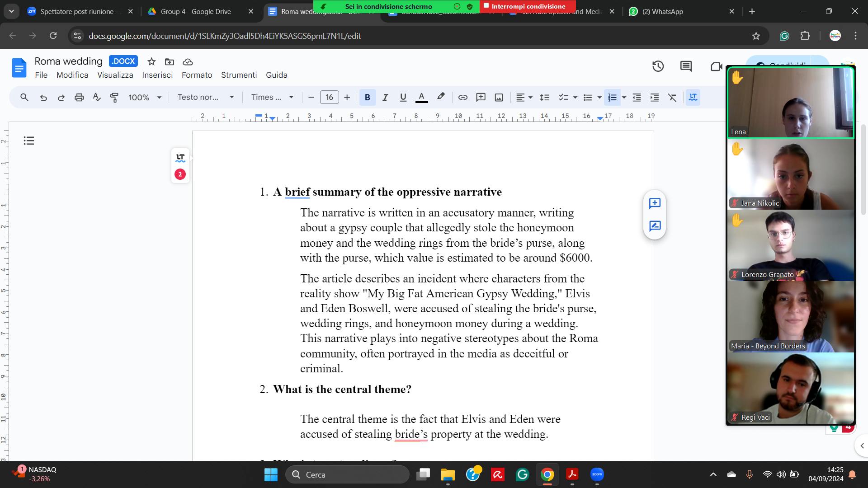Decrease the font size
The width and height of the screenshot is (868, 488).
[311, 97]
